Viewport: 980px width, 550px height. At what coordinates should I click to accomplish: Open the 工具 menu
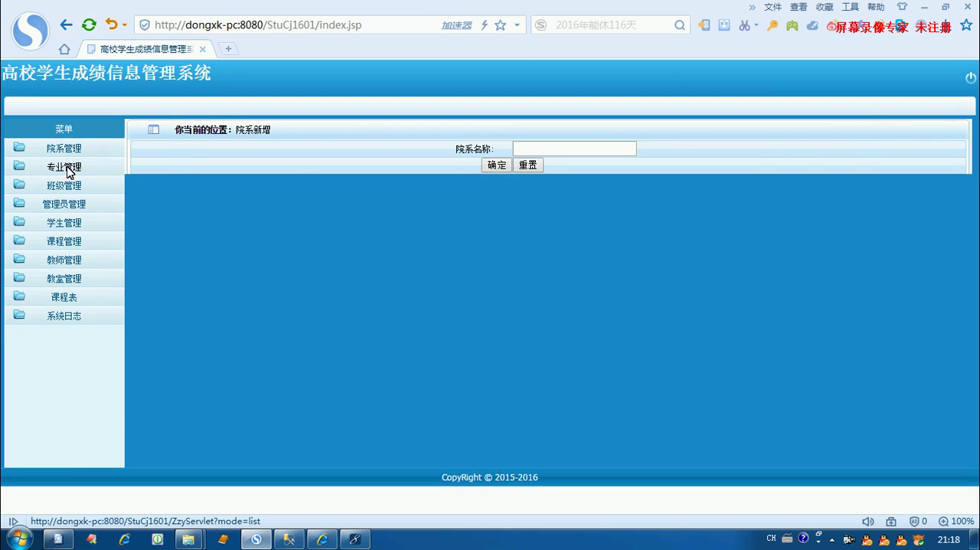[851, 7]
